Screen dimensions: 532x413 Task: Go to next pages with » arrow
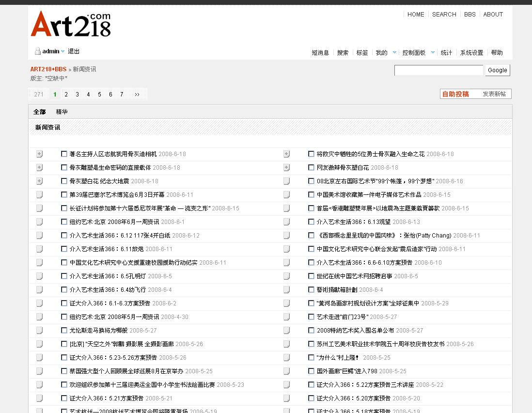(x=137, y=95)
